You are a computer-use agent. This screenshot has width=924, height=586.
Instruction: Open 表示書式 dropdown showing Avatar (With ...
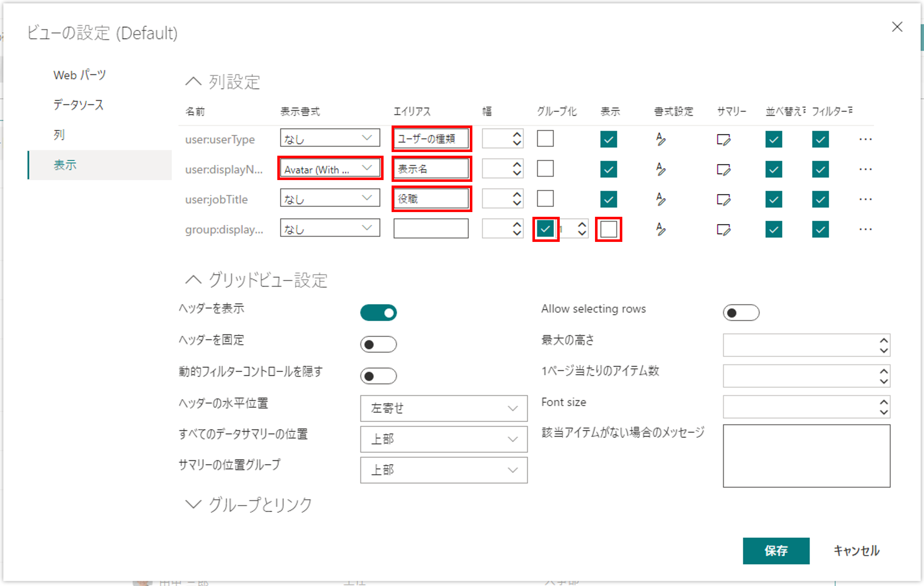pyautogui.click(x=330, y=169)
